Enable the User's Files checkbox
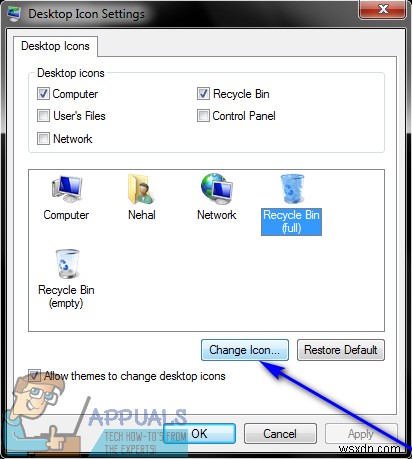 pos(43,116)
